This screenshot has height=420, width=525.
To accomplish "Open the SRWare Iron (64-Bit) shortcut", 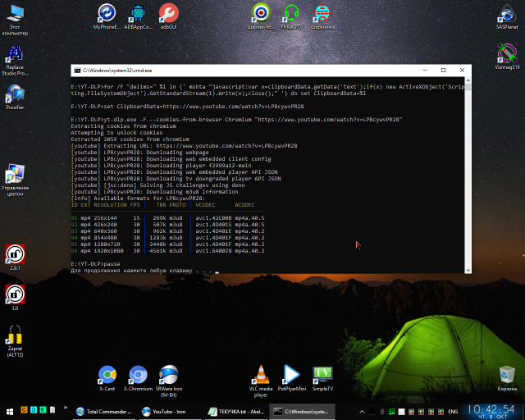I will pyautogui.click(x=169, y=381).
